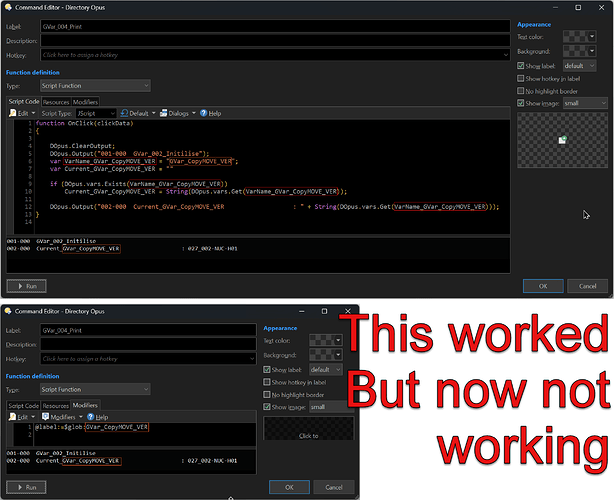The height and width of the screenshot is (500, 614).
Task: Toggle Show hotkey in label in the upper window
Action: coord(521,78)
